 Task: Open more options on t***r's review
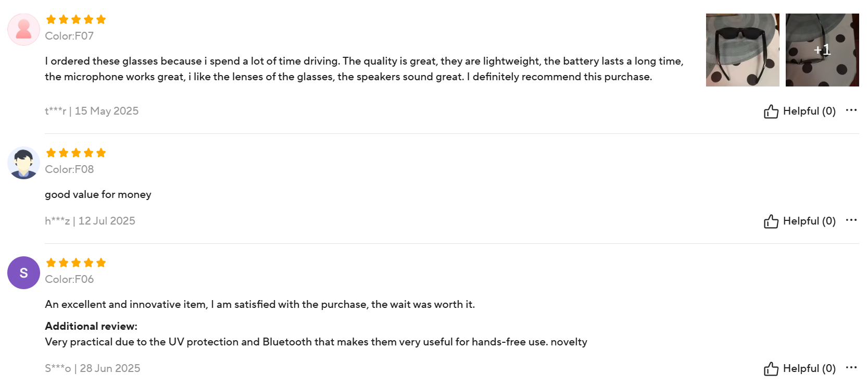click(851, 110)
